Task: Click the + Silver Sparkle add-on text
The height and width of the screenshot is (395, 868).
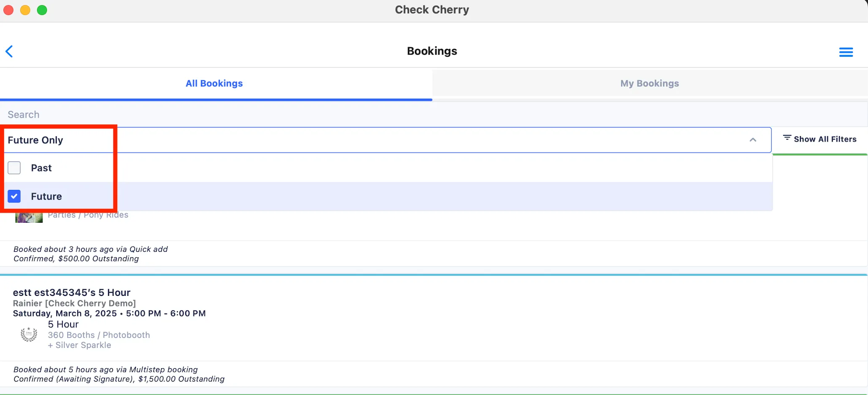Action: point(79,345)
